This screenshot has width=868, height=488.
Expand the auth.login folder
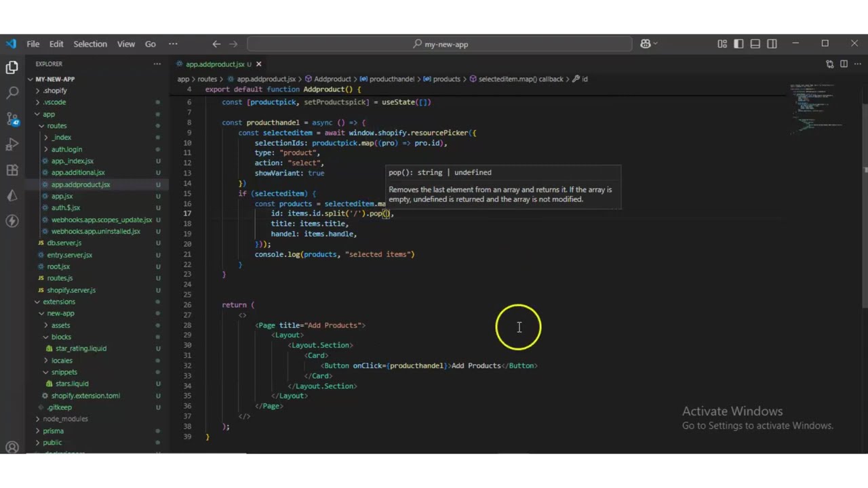66,149
